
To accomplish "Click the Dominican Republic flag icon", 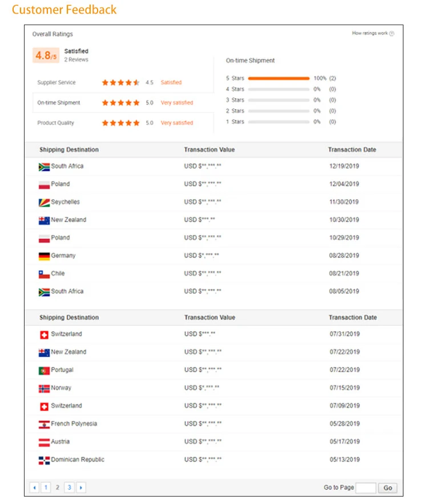I will tap(44, 460).
